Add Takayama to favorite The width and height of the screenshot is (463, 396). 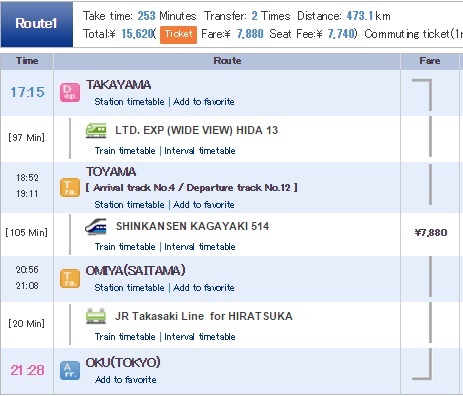click(x=204, y=102)
